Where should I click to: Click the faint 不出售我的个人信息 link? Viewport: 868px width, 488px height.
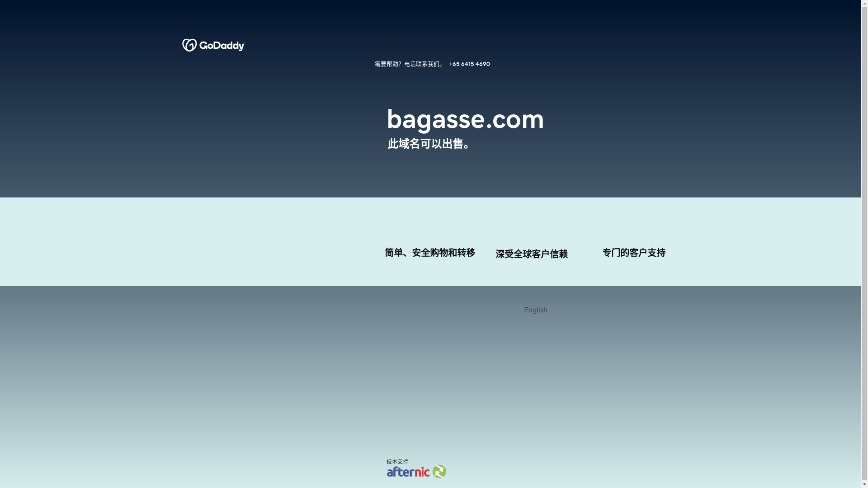pos(256,210)
